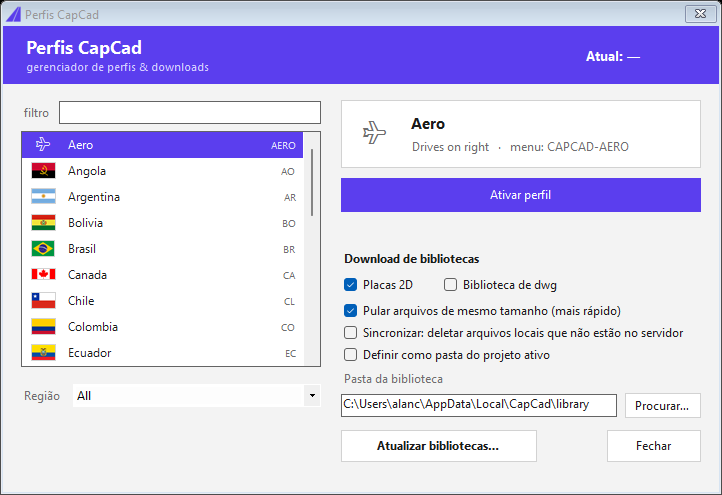This screenshot has width=722, height=495.
Task: Click the Fechar button
Action: (654, 446)
